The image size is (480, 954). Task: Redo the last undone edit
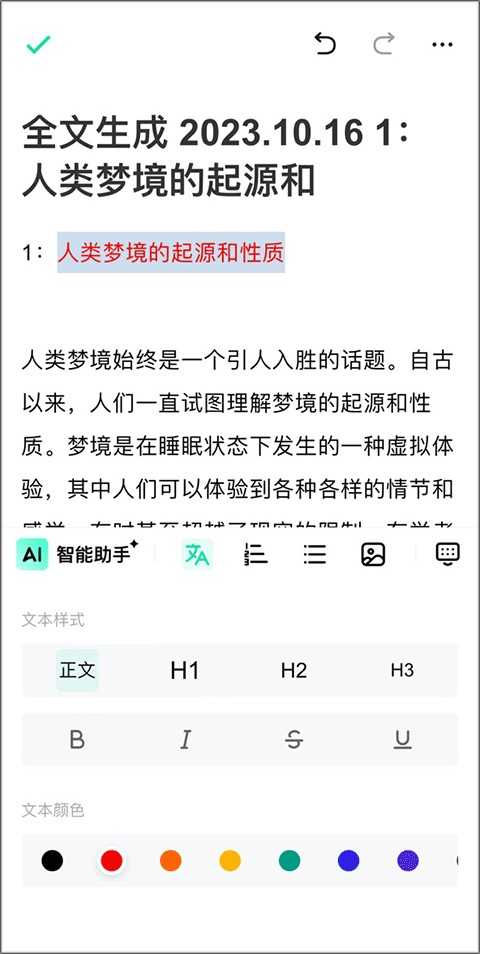tap(383, 44)
